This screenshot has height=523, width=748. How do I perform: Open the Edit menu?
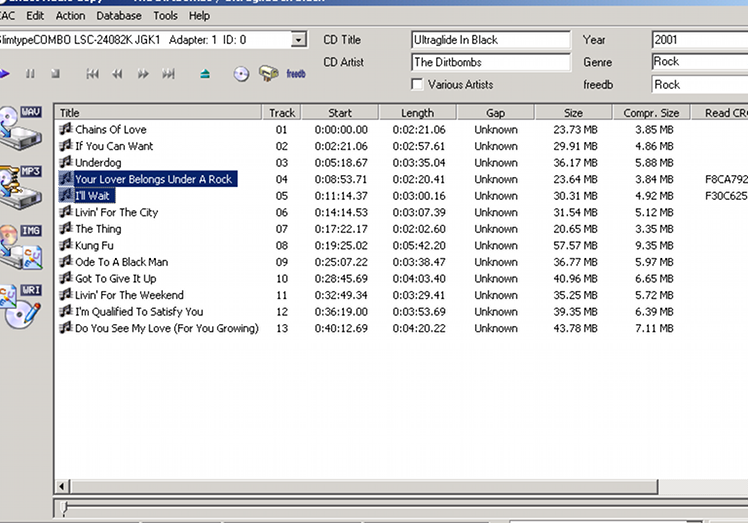coord(35,16)
